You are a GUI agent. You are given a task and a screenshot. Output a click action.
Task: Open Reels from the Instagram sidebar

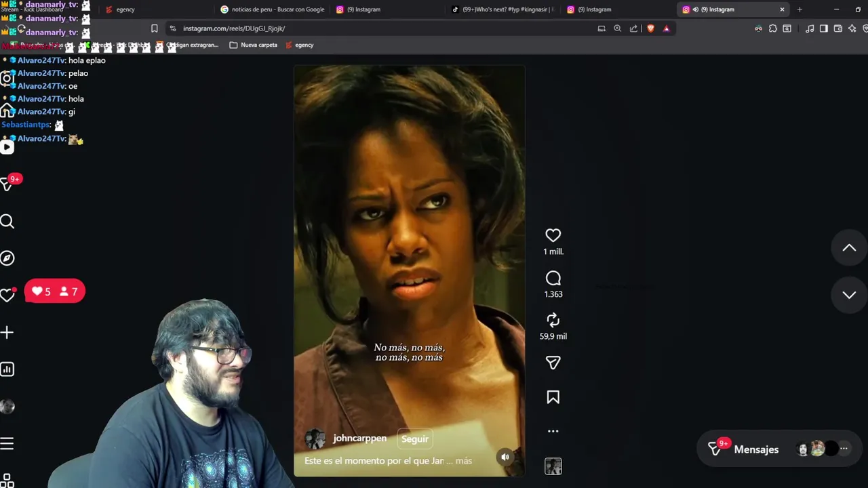pyautogui.click(x=7, y=147)
